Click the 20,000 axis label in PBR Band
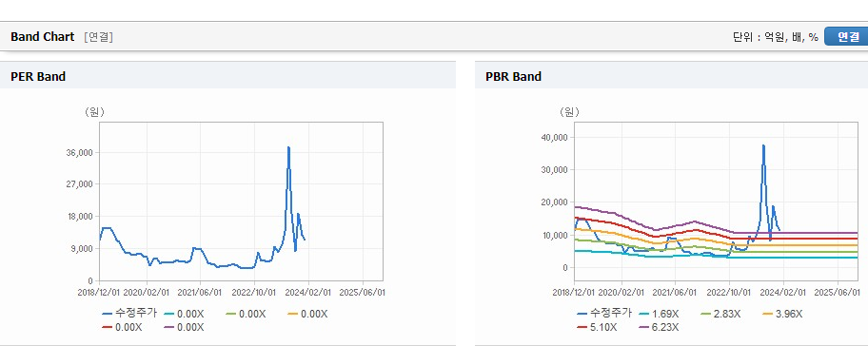Screen dimensions: 868x346 click(555, 202)
